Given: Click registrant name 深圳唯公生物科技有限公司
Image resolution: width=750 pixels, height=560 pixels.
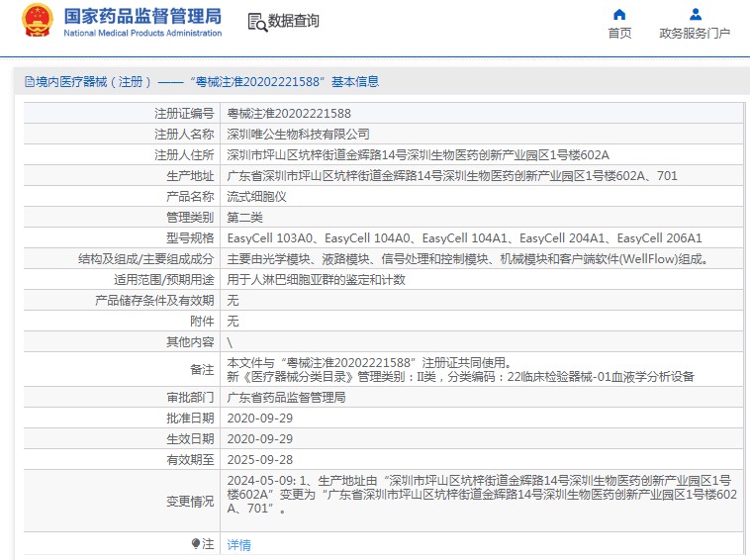Looking at the screenshot, I should coord(299,134).
